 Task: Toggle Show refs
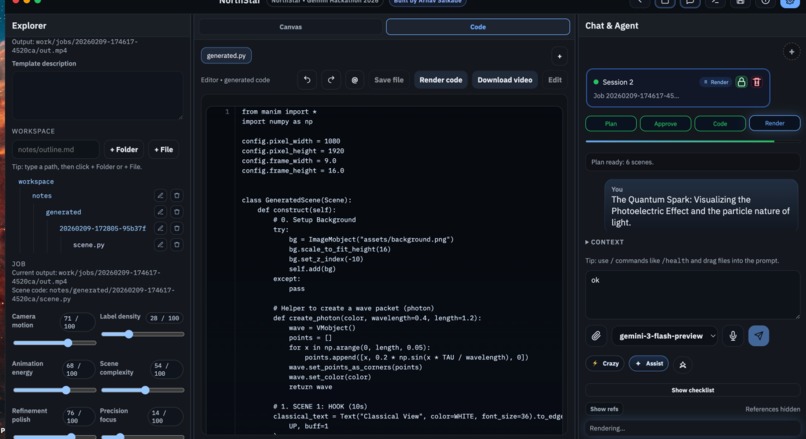pos(604,409)
